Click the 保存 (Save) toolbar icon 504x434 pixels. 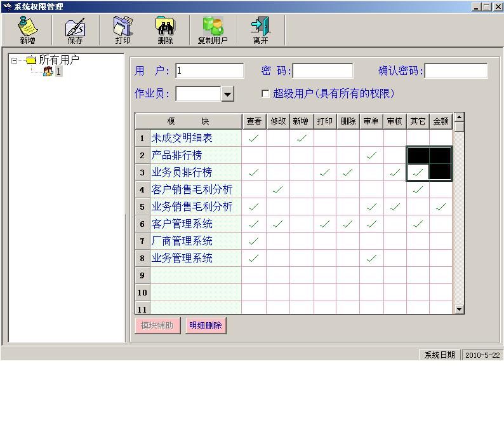75,31
